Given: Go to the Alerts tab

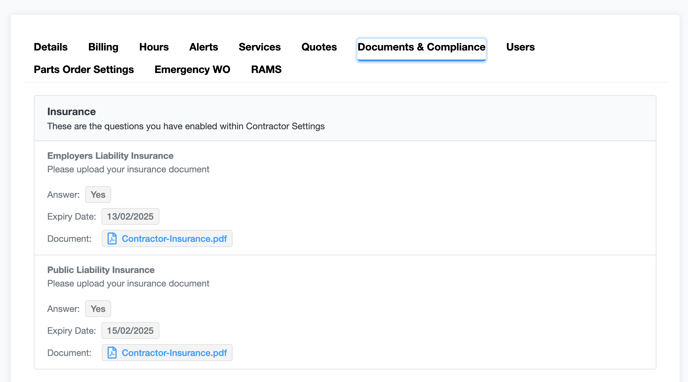Looking at the screenshot, I should (204, 47).
